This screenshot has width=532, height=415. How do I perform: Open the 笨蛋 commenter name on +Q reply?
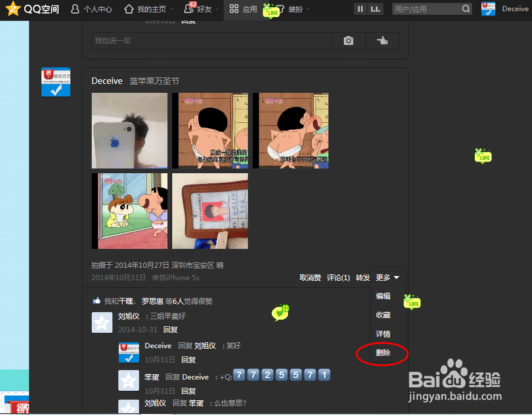[151, 377]
